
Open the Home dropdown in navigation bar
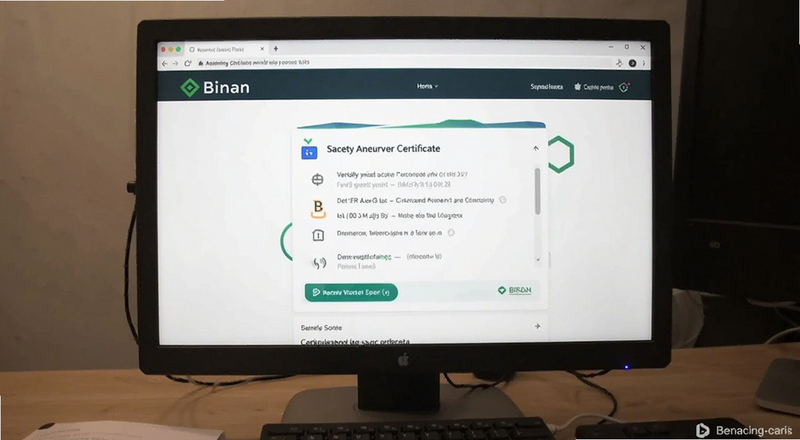[x=428, y=86]
